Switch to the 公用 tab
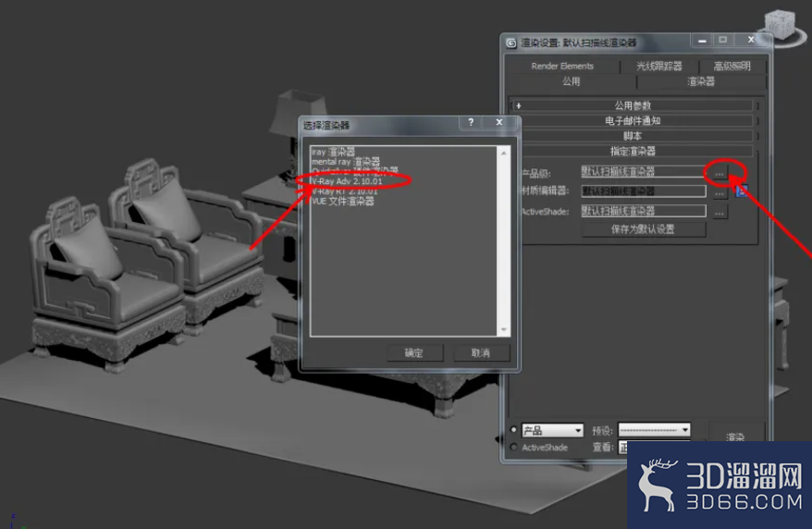Viewport: 812px width, 529px height. [571, 81]
